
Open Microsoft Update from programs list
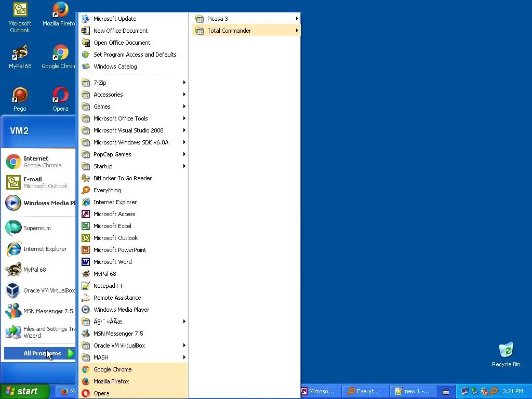point(133,19)
